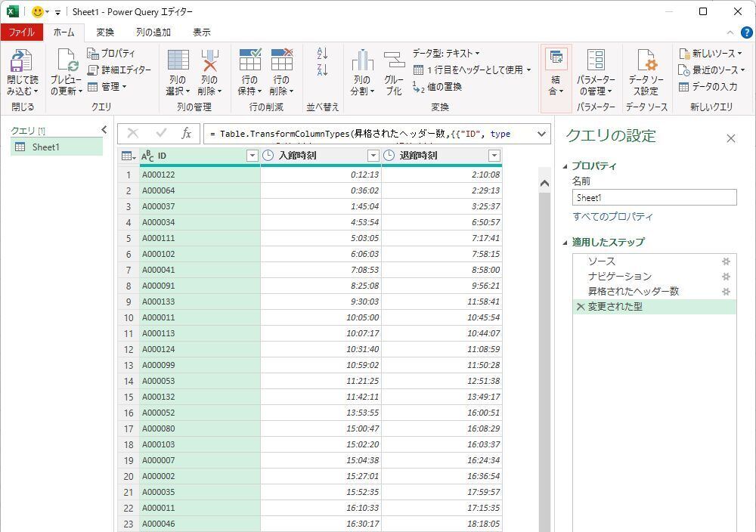Image resolution: width=756 pixels, height=532 pixels.
Task: Click Close & Load (閉じて読み込む) icon
Action: (x=21, y=60)
